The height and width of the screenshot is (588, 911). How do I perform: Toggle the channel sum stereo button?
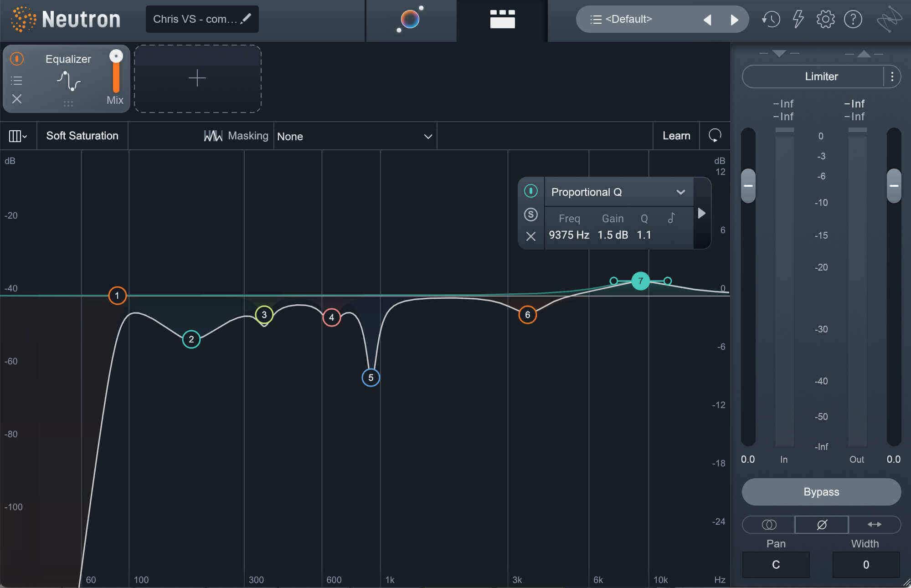point(769,525)
